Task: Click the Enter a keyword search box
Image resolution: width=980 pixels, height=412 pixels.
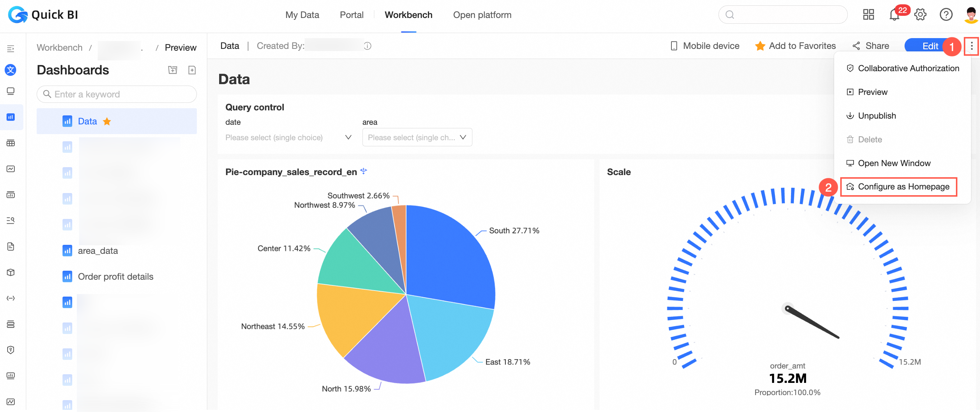Action: coord(116,94)
